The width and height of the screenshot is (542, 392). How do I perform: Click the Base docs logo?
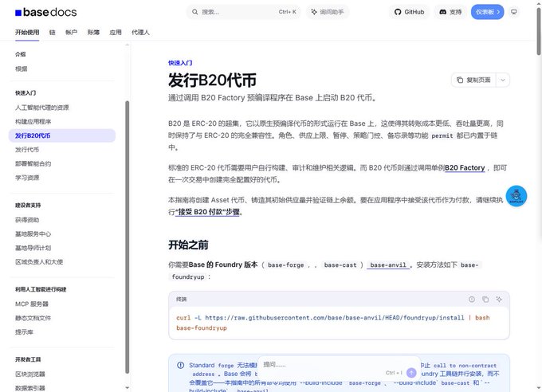[45, 12]
